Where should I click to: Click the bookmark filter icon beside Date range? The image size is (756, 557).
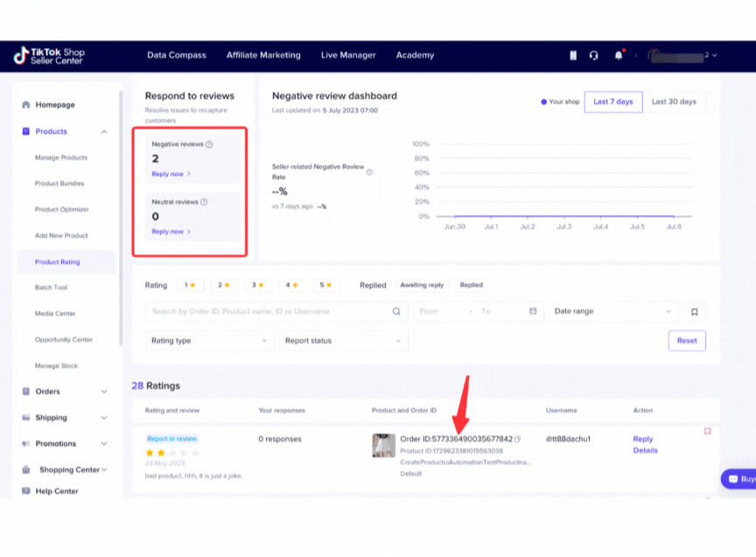tap(694, 312)
